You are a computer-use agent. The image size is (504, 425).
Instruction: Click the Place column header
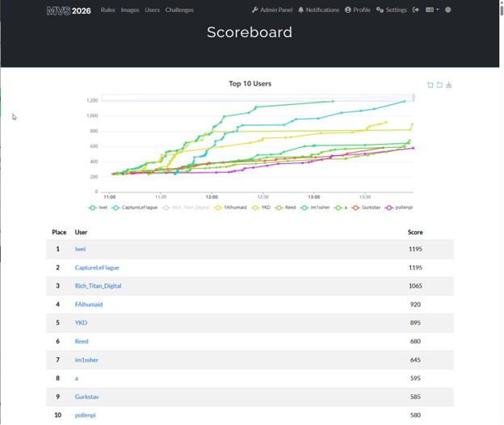click(x=59, y=233)
